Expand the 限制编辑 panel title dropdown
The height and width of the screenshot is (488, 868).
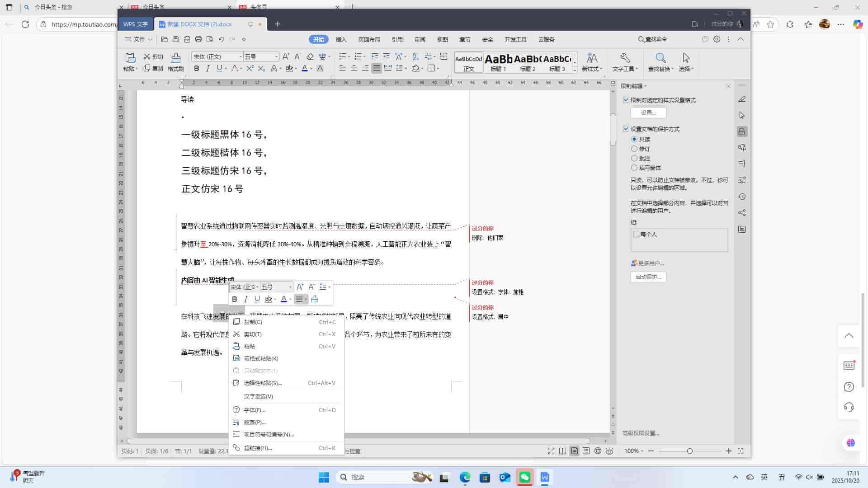click(646, 86)
